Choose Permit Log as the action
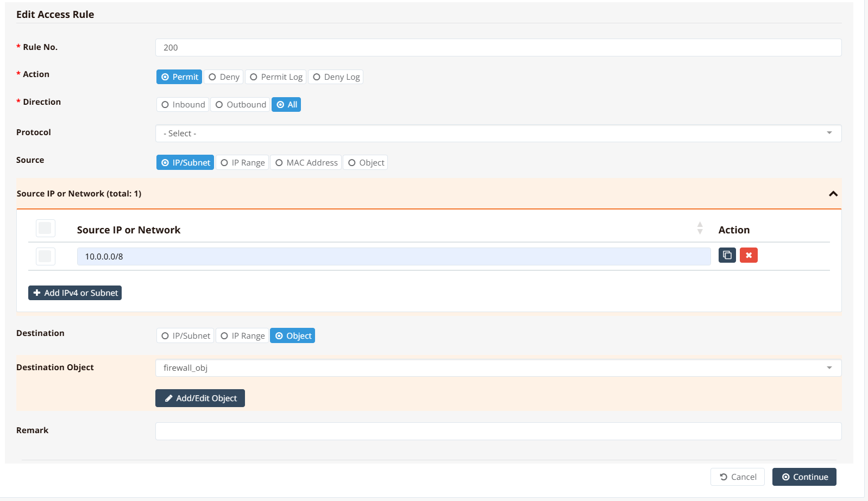 click(x=276, y=77)
